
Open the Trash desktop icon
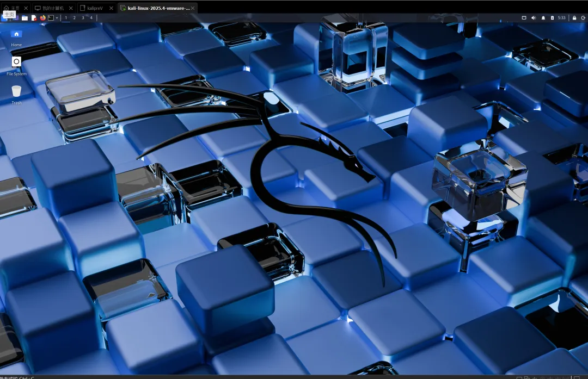coord(16,95)
